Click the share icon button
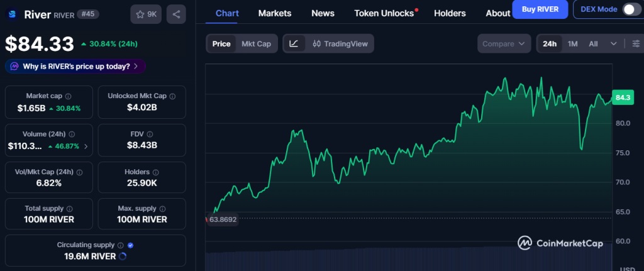This screenshot has height=271, width=644. pyautogui.click(x=176, y=14)
